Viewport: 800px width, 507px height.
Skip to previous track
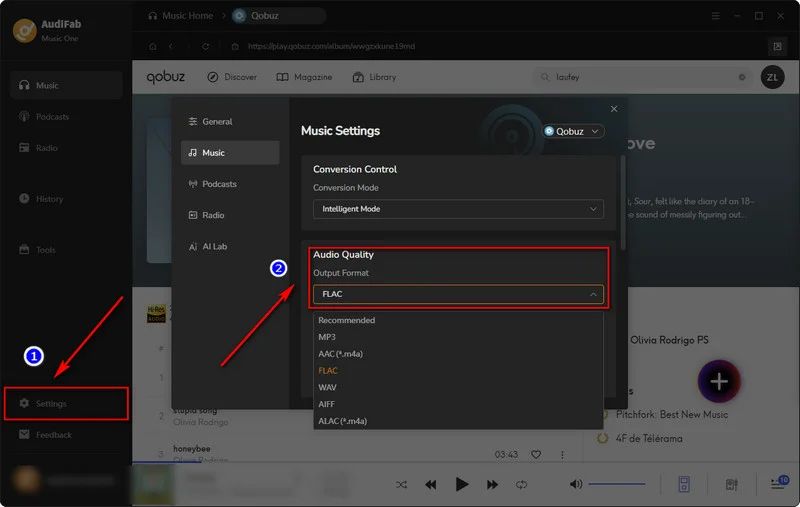431,485
